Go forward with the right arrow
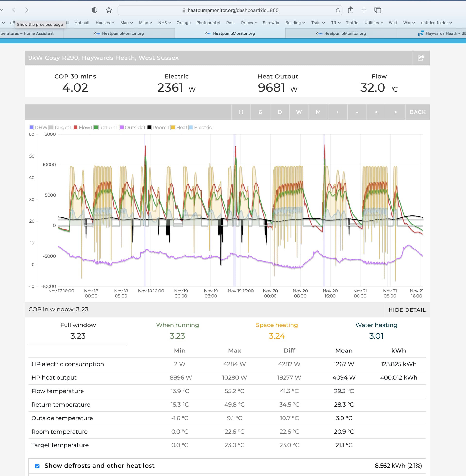Viewport: 466px width, 476px height. (x=27, y=10)
